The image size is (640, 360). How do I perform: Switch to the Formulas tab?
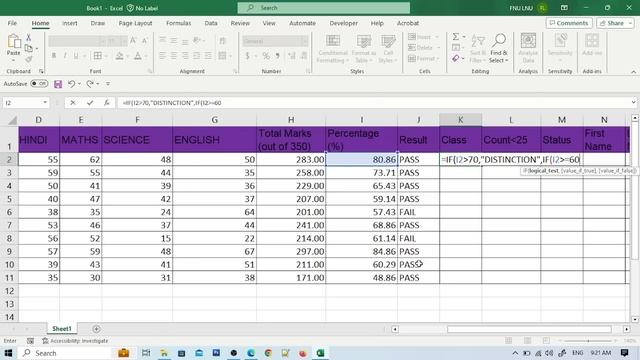point(178,23)
